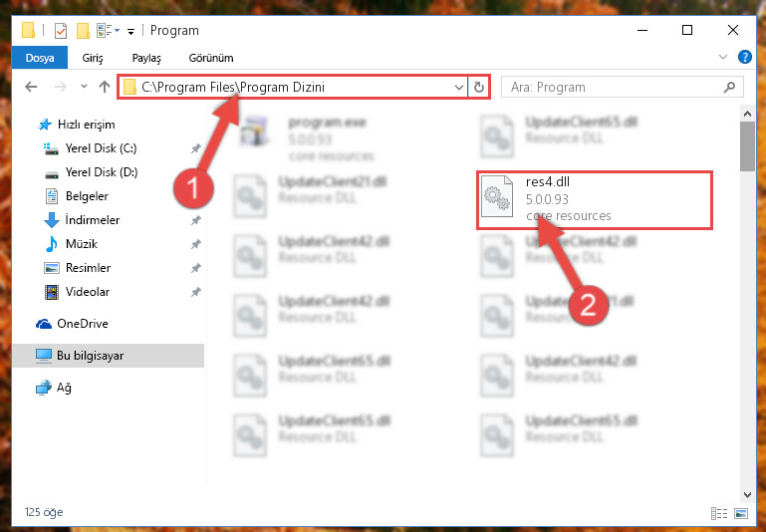Click the back navigation arrow
Screen dimensions: 766x532
tap(31, 87)
